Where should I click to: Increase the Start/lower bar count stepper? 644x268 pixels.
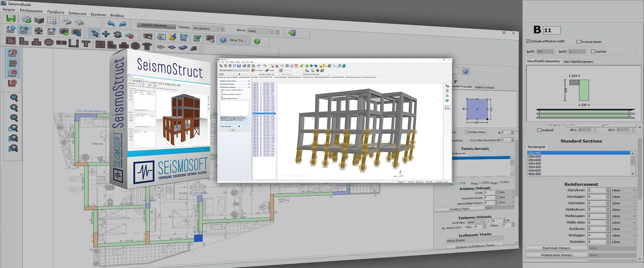608,189
